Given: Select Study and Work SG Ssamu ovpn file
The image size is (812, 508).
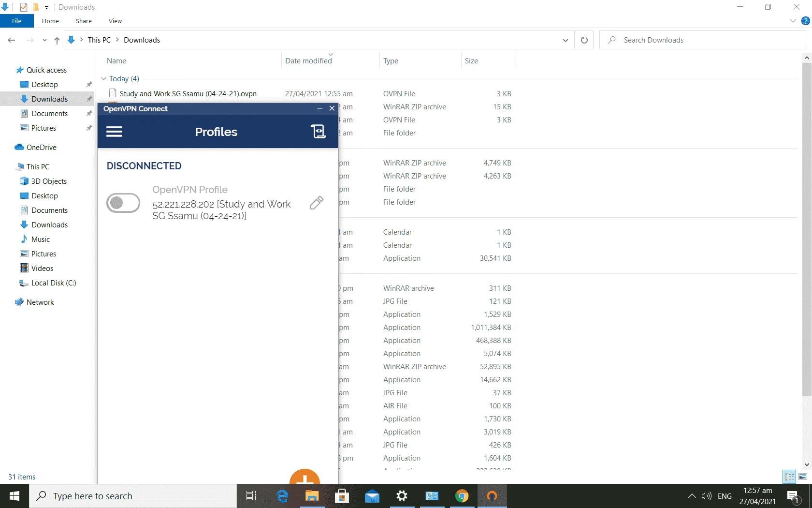Looking at the screenshot, I should coord(188,94).
